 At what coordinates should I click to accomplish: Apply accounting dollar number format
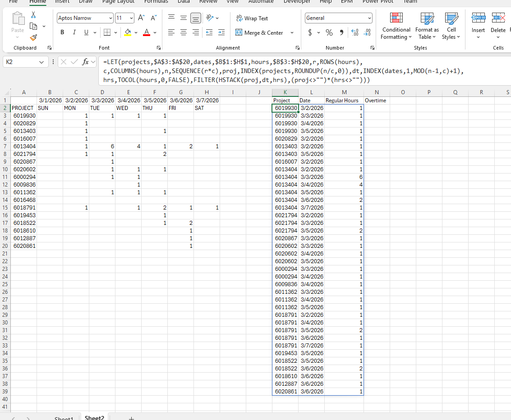310,32
